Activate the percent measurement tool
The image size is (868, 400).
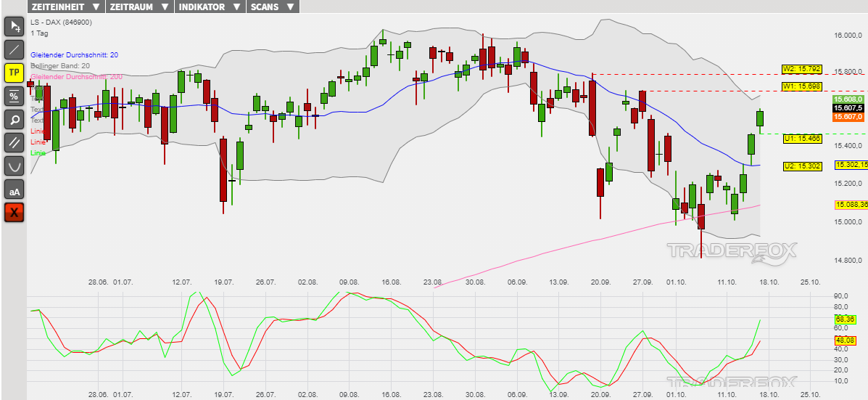(15, 96)
